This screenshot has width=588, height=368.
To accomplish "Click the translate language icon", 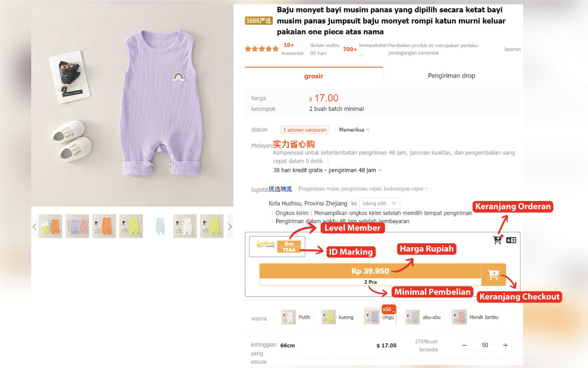I will pyautogui.click(x=511, y=240).
